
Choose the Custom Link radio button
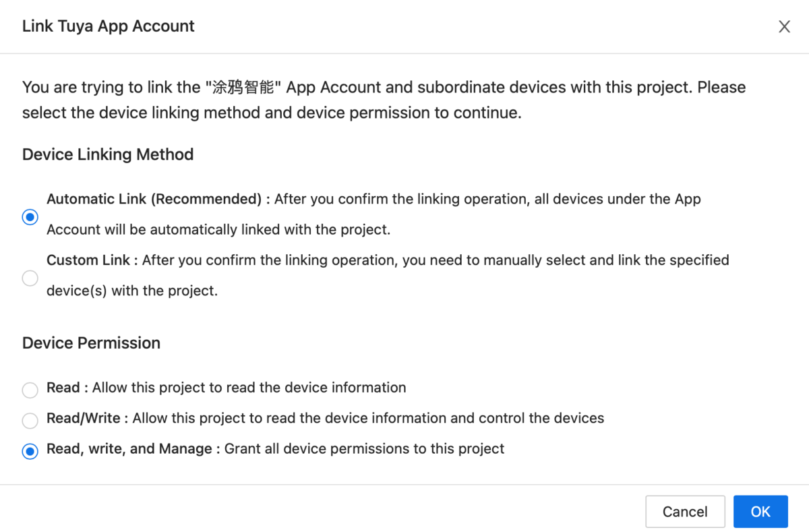click(x=30, y=278)
